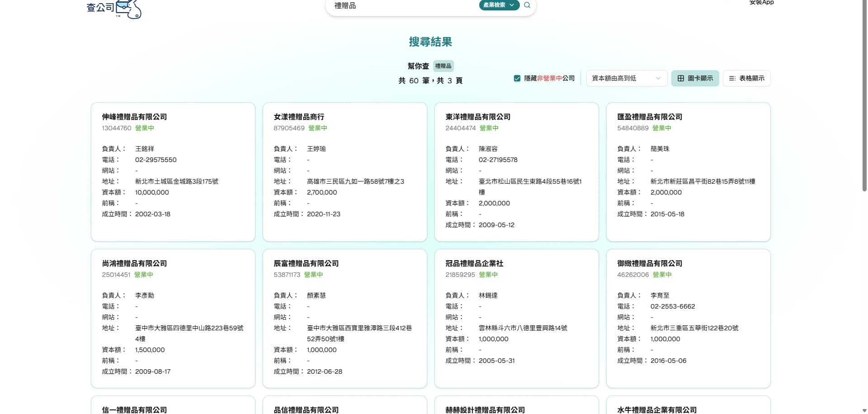Screen dimensions: 868x414
Task: Click the 安裝App link
Action: (x=761, y=2)
